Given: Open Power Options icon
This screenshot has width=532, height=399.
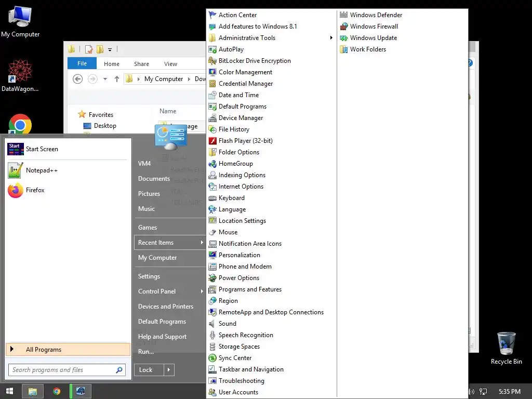Looking at the screenshot, I should click(212, 278).
